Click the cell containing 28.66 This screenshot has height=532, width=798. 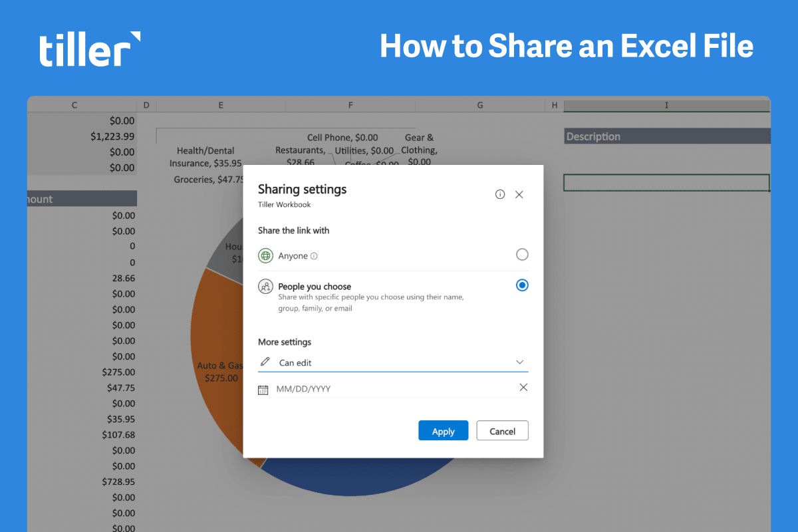point(82,278)
